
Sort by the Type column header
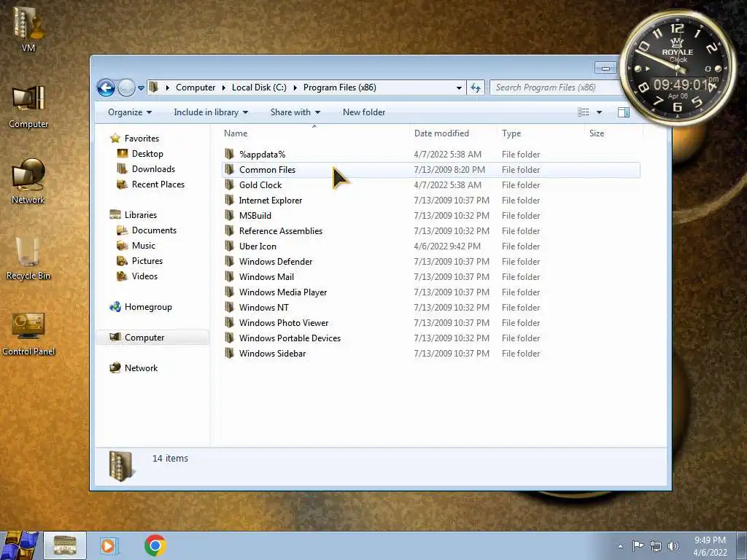point(511,134)
